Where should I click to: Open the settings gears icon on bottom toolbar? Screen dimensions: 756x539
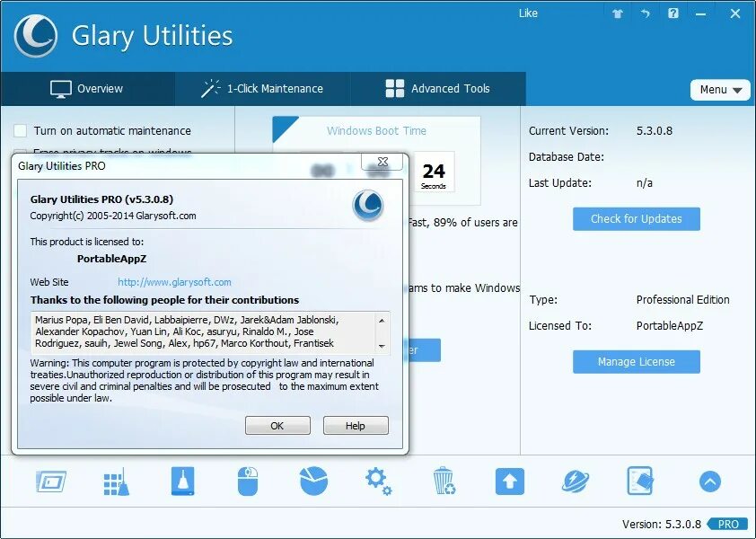tap(378, 482)
